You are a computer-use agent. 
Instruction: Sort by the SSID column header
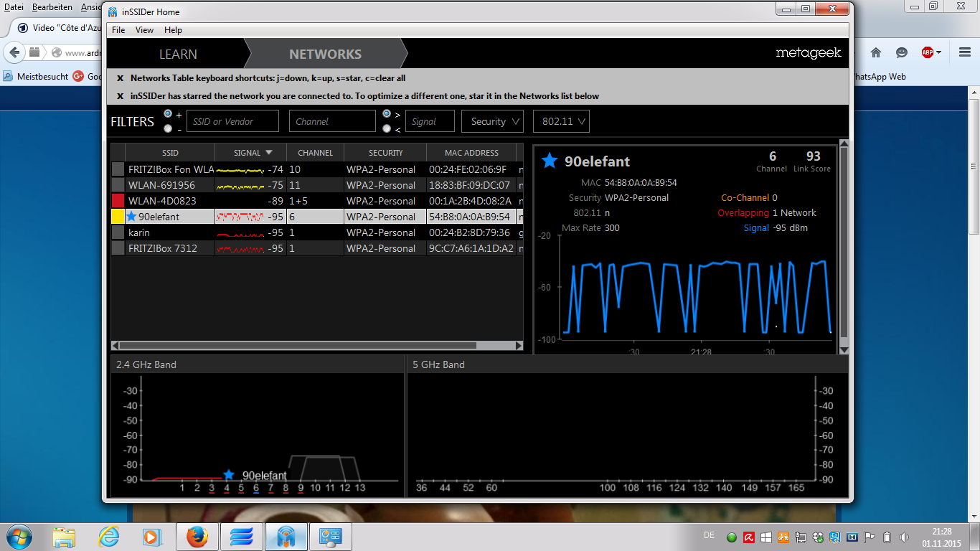[x=170, y=152]
